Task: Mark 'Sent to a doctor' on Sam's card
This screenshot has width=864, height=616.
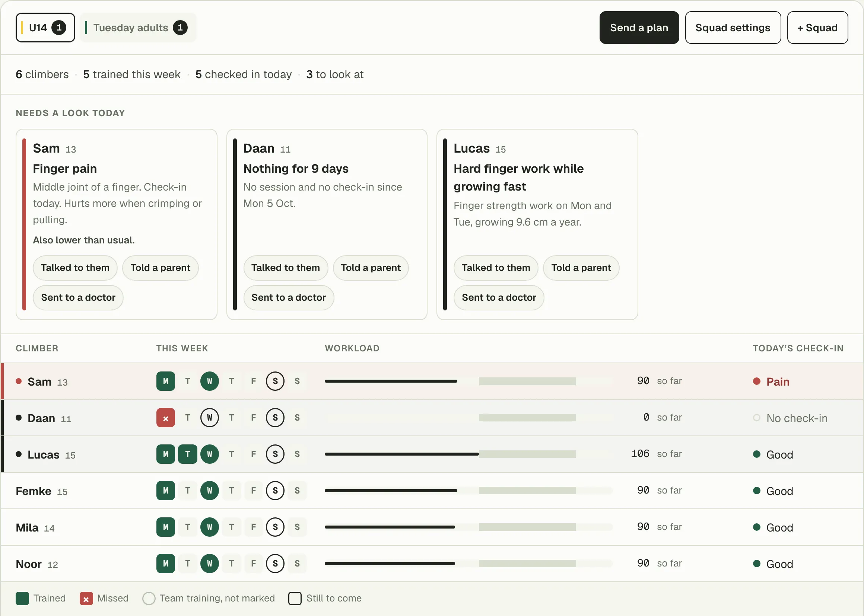Action: (x=78, y=297)
